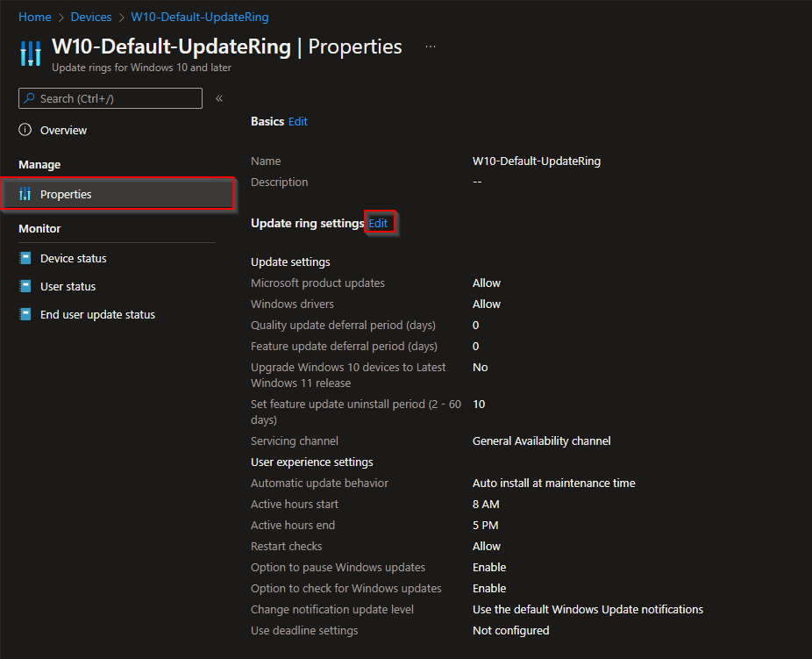The image size is (812, 659).
Task: Select Properties in the Manage section
Action: (66, 194)
